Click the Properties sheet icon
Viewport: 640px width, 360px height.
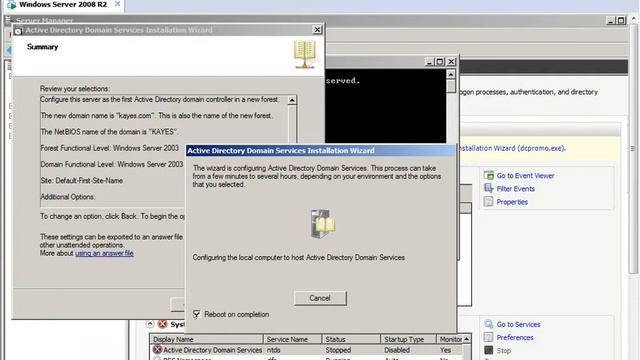pyautogui.click(x=489, y=201)
